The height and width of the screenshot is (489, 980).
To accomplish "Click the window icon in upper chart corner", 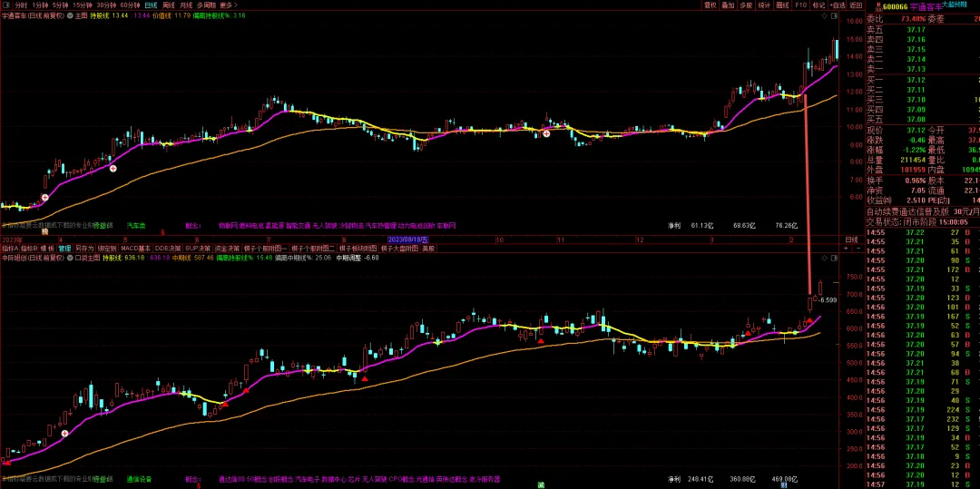I will 834,16.
